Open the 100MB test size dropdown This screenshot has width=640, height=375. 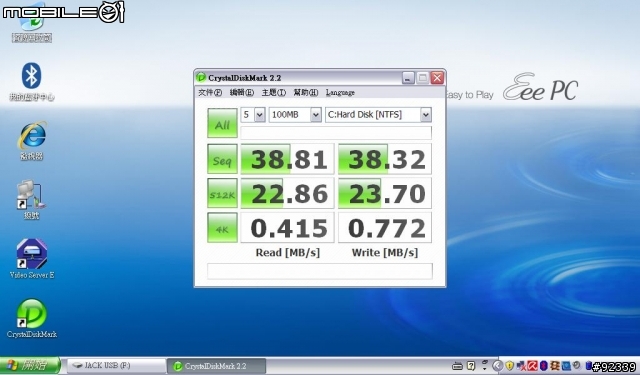295,115
